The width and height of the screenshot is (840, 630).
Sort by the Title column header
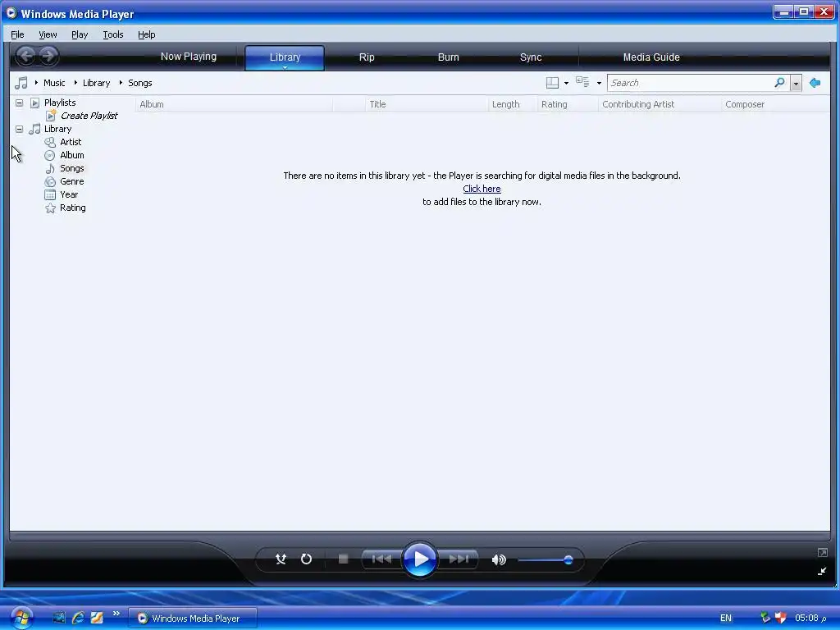(x=427, y=104)
